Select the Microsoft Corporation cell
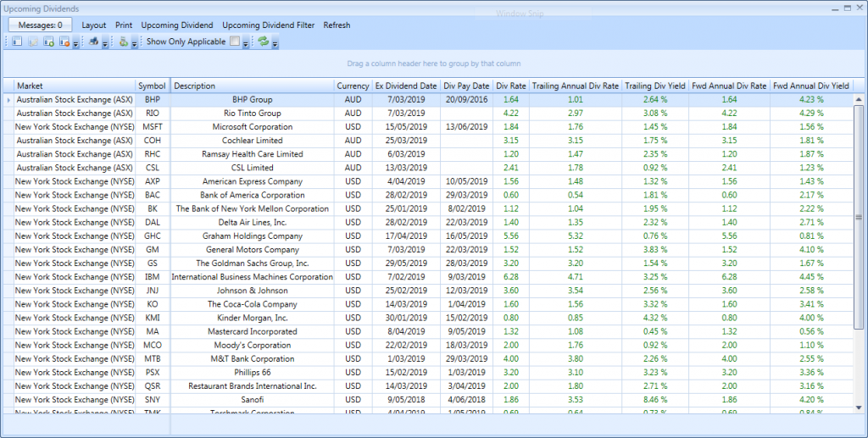This screenshot has width=868, height=438. coord(253,126)
